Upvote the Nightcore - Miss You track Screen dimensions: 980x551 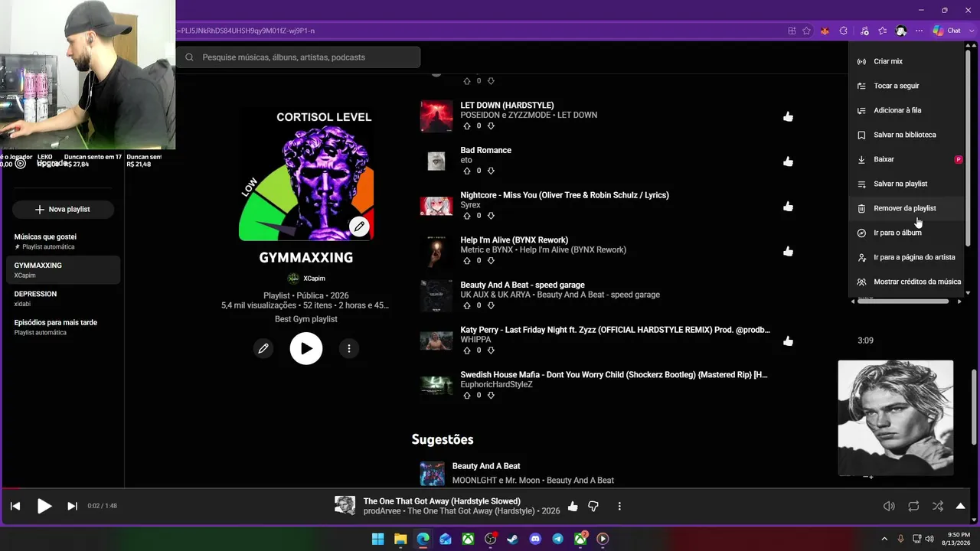(x=467, y=216)
